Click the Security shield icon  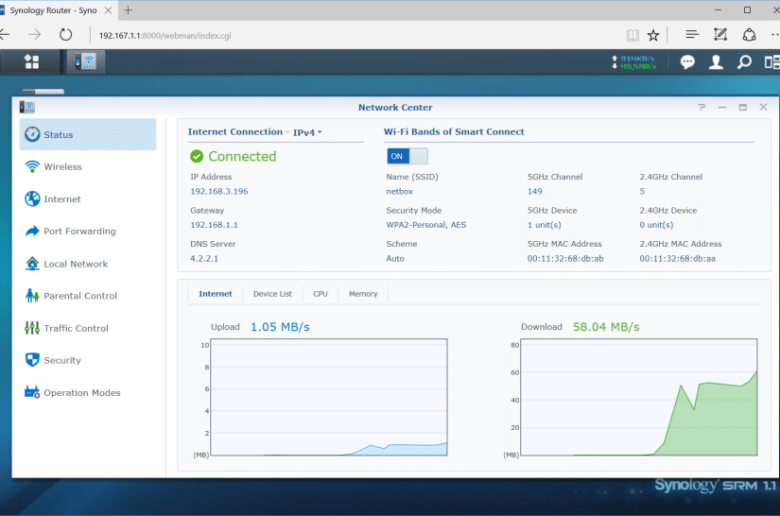pyautogui.click(x=32, y=360)
